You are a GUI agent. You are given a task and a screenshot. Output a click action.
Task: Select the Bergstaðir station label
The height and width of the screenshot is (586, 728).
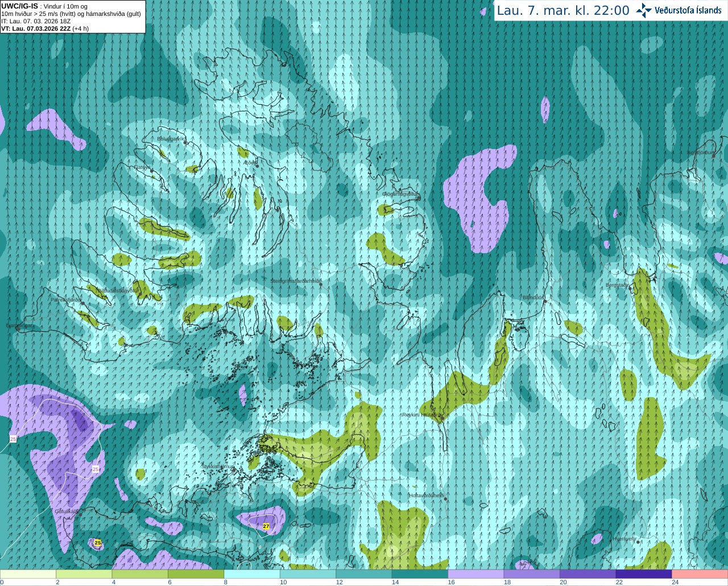click(x=617, y=285)
